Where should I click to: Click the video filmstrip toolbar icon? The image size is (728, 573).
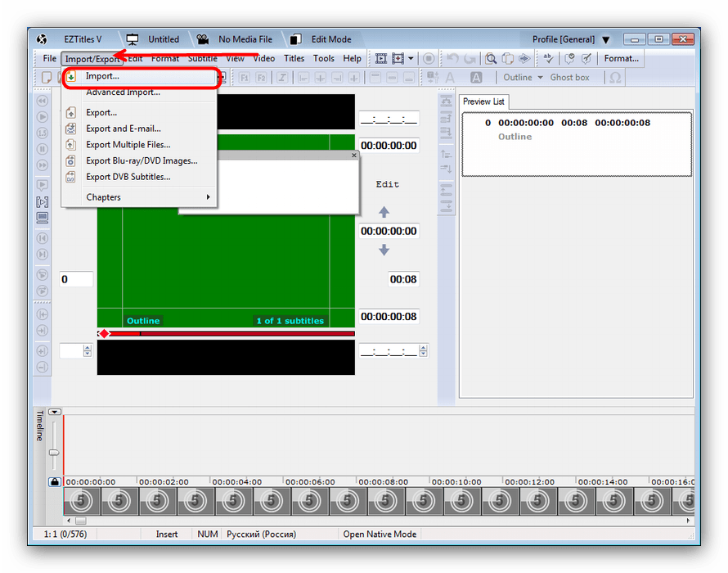tap(380, 58)
